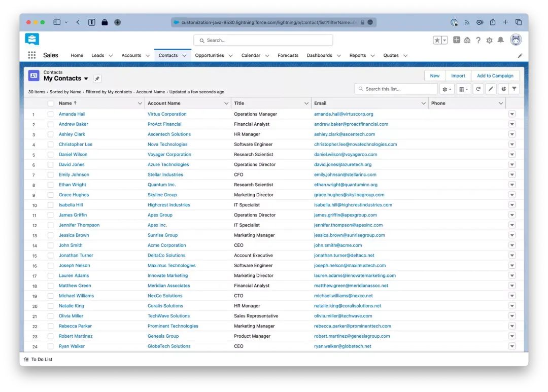This screenshot has width=548, height=392.
Task: Focus the Search this list field
Action: click(396, 89)
